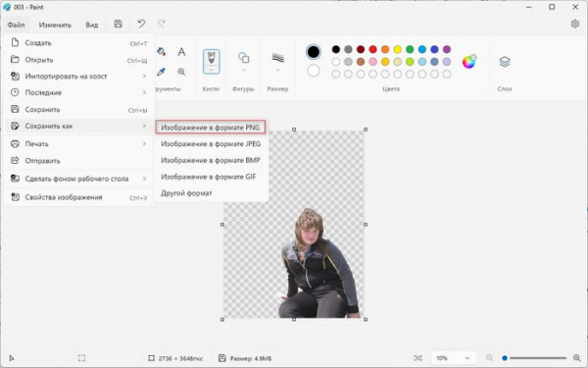Select the Magnifier tool
Screen dimensions: 588x368
click(x=181, y=72)
